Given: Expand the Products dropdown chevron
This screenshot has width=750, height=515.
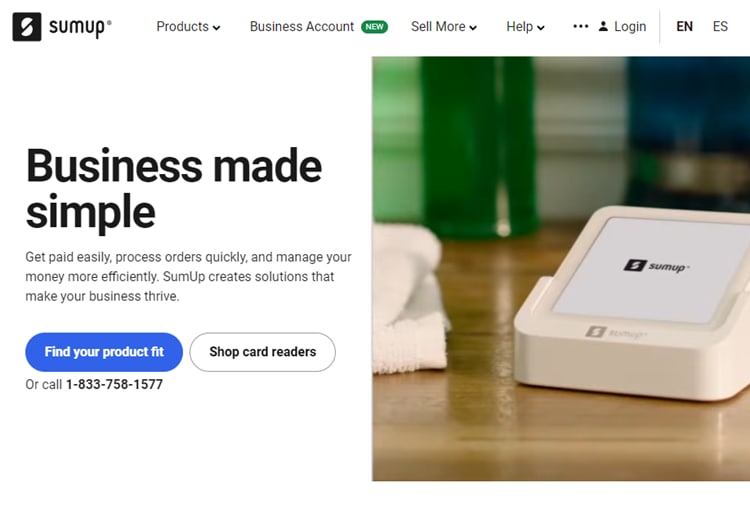Looking at the screenshot, I should [x=217, y=28].
